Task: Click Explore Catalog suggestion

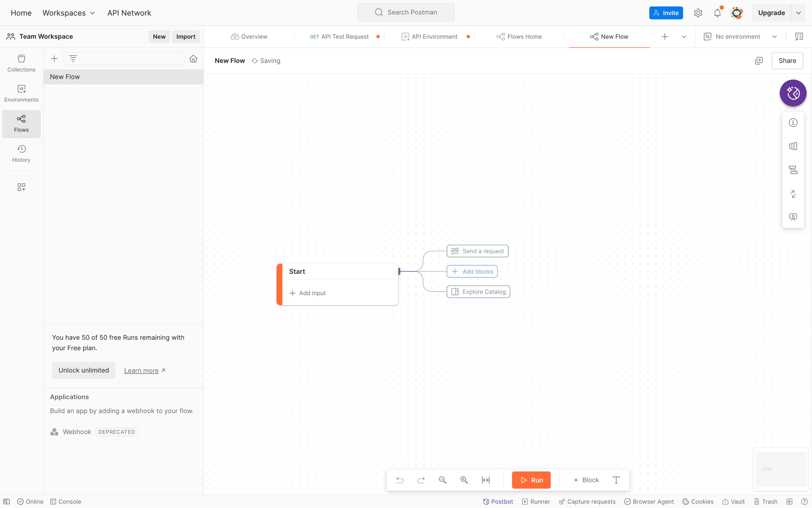Action: 478,292
